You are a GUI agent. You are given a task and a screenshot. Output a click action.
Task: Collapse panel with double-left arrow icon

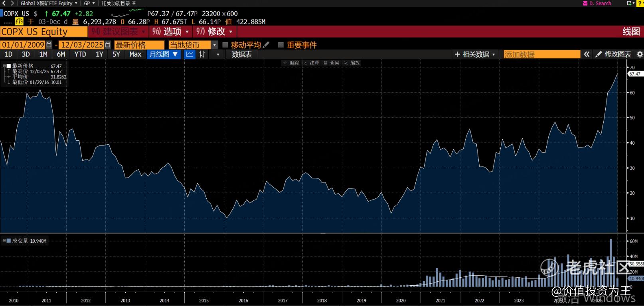(587, 54)
